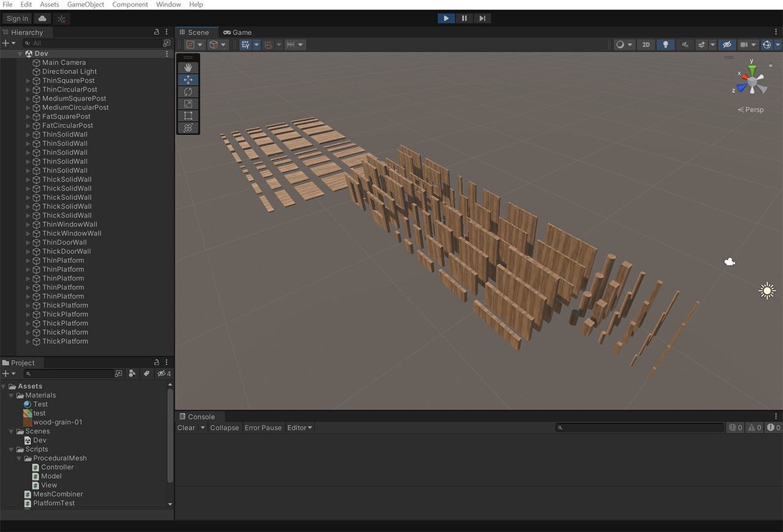Select the Rect tool in Scene overlay
The height and width of the screenshot is (532, 783).
click(188, 116)
